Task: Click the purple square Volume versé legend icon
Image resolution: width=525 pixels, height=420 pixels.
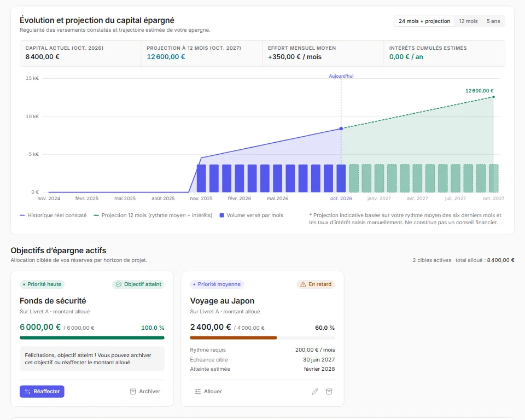Action: click(221, 215)
